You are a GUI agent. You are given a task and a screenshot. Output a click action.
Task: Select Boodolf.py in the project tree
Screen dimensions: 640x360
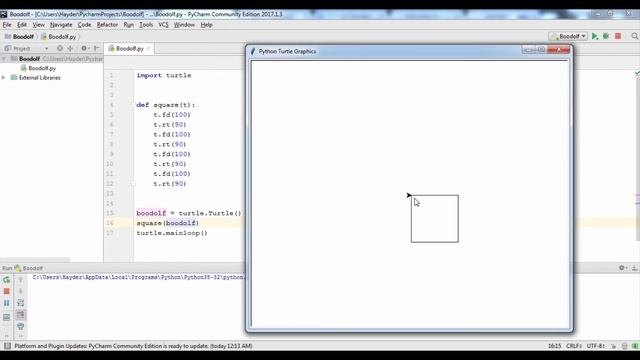(x=38, y=68)
